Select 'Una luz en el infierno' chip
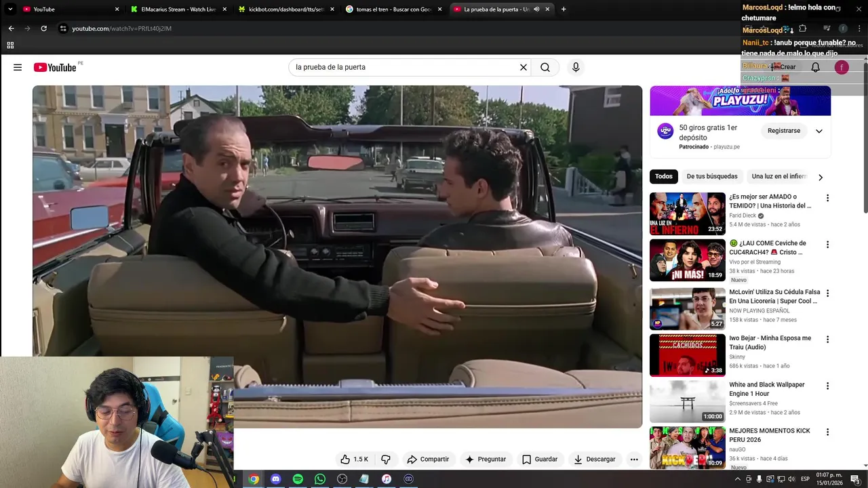Viewport: 868px width, 488px height. pos(778,176)
